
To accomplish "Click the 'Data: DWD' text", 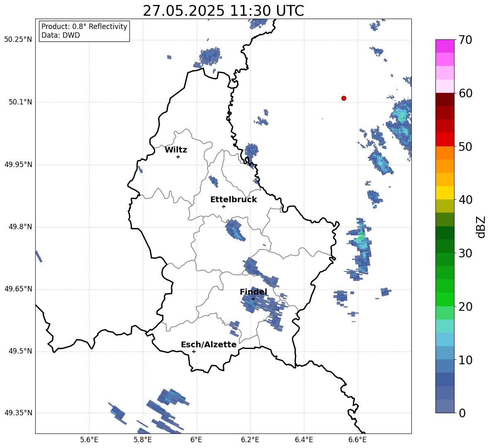I will 61,35.
